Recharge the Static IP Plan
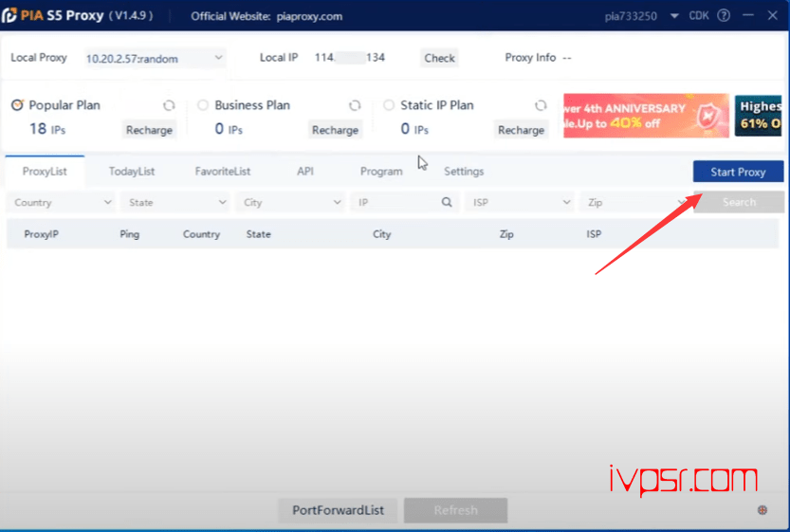 (x=521, y=130)
